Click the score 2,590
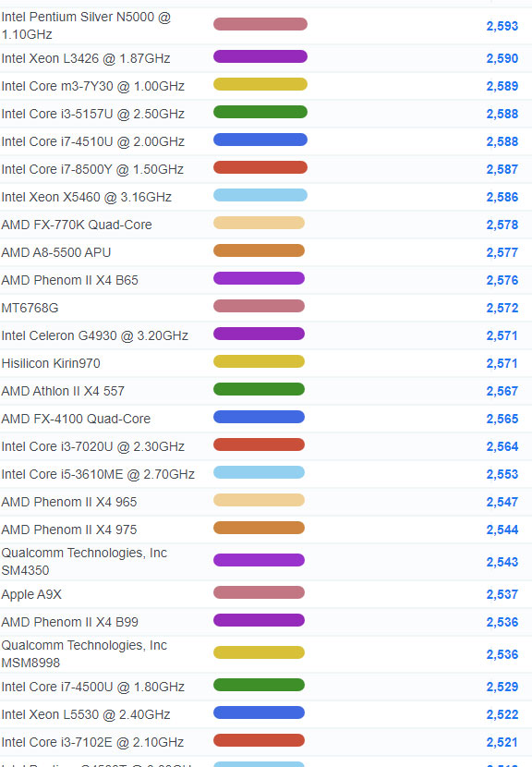Image resolution: width=532 pixels, height=767 pixels. (502, 59)
